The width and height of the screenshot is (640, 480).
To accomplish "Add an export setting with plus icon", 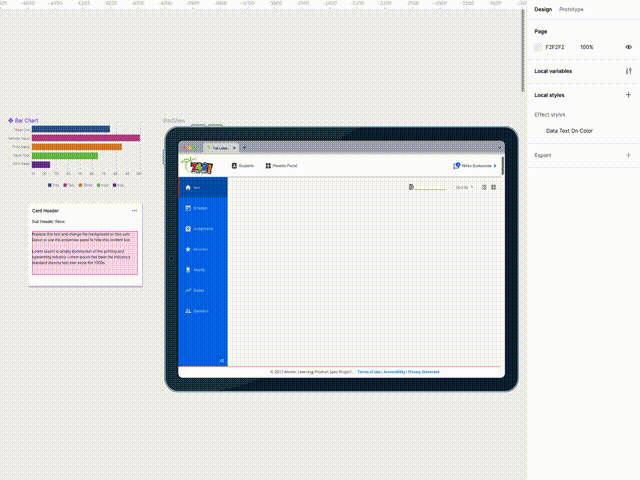I will (x=628, y=156).
